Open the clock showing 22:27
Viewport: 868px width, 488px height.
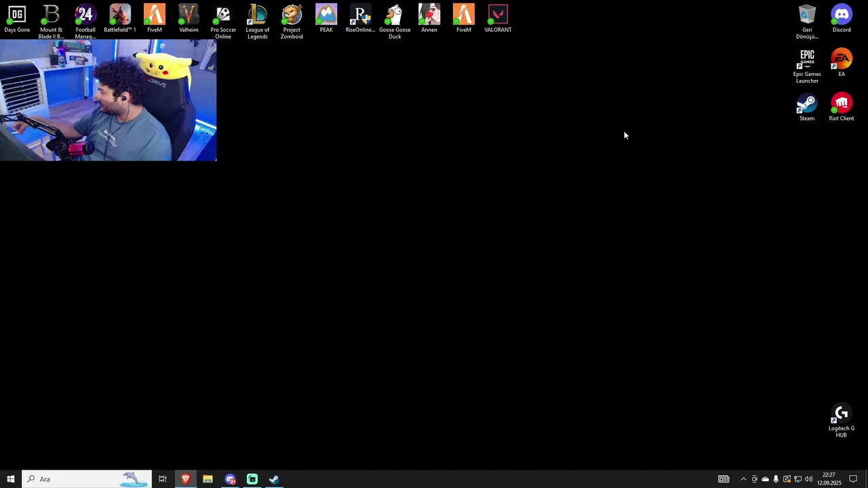click(829, 479)
